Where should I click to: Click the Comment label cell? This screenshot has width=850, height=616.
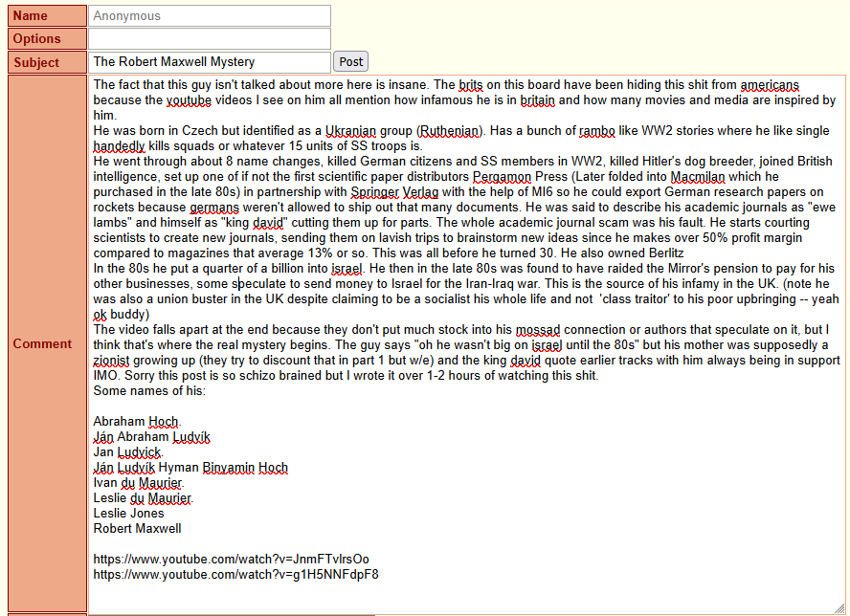(x=47, y=343)
